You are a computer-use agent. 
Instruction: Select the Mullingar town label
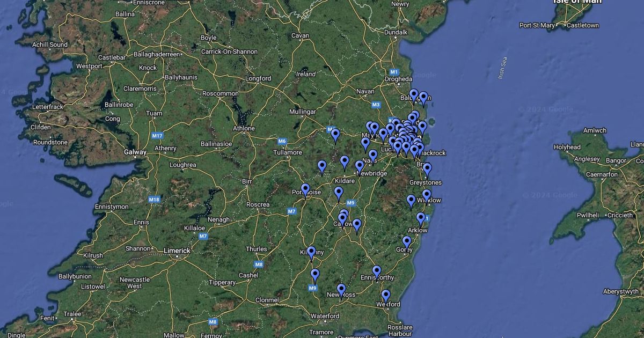[303, 112]
